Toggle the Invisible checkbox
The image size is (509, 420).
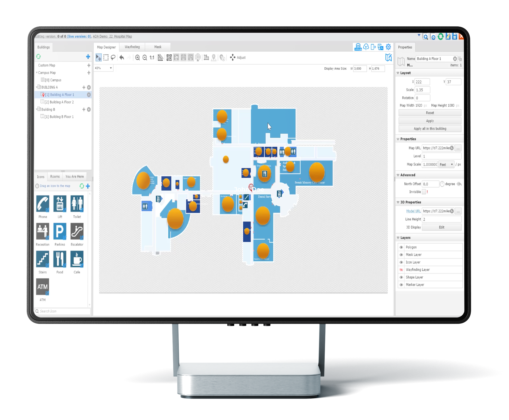pos(424,192)
